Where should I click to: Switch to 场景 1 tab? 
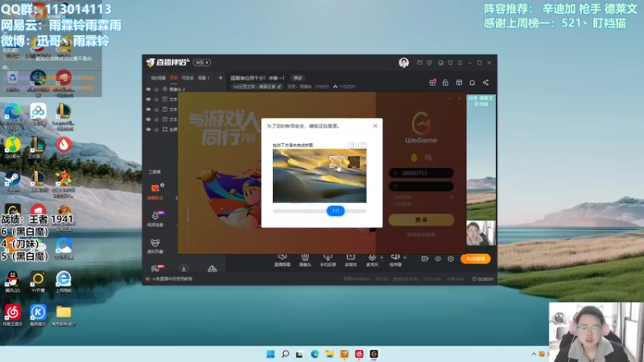(x=204, y=77)
